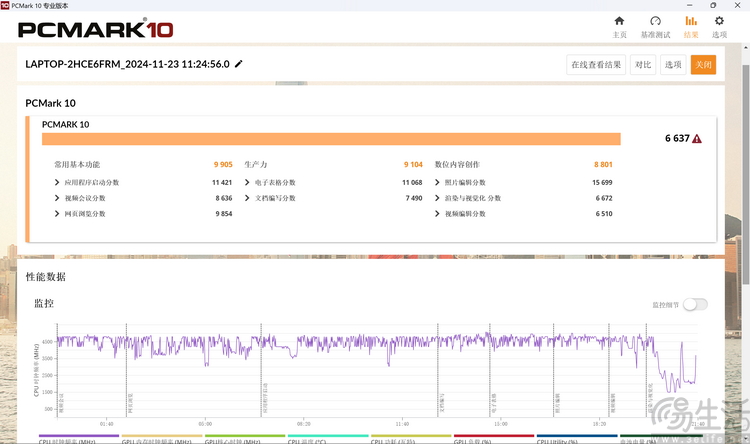
Task: Click the PCMark 10 logo in header
Action: coord(96,29)
